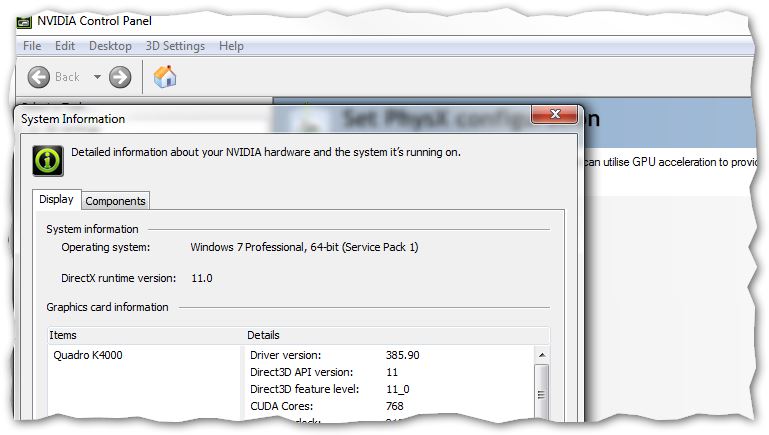
Task: Open the Home page icon
Action: pos(165,77)
